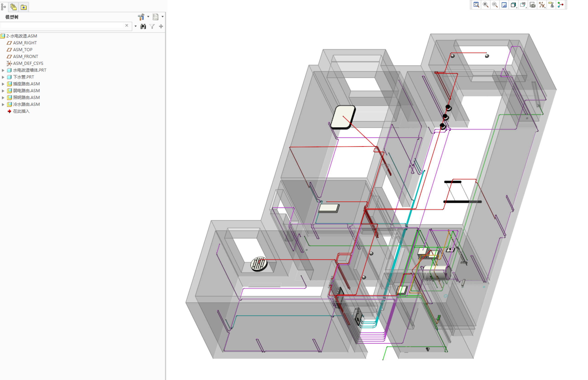Viewport: 588px width, 380px height.
Task: Switch to the folder browser tab
Action: 13,7
